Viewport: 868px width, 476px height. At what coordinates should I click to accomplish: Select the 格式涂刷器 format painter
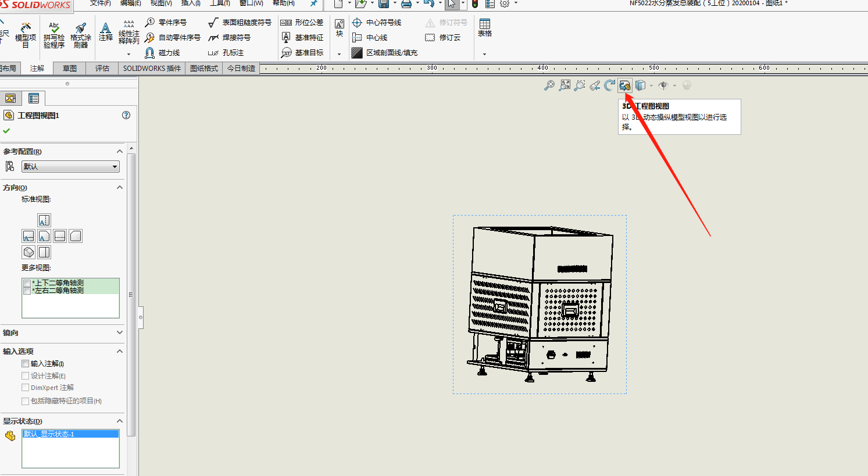click(x=81, y=35)
